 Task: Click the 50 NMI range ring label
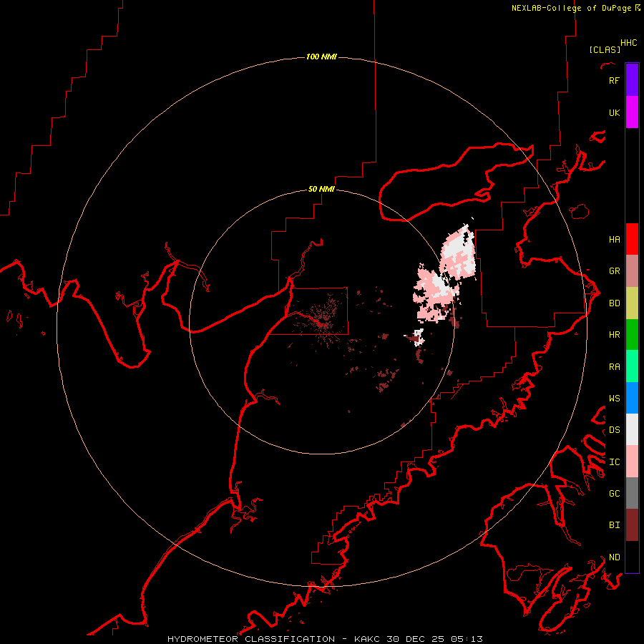pos(321,189)
